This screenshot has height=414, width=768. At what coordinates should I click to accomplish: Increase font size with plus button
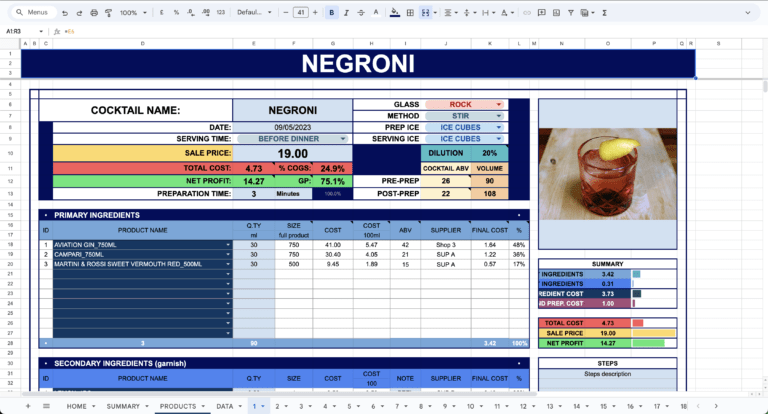[315, 13]
